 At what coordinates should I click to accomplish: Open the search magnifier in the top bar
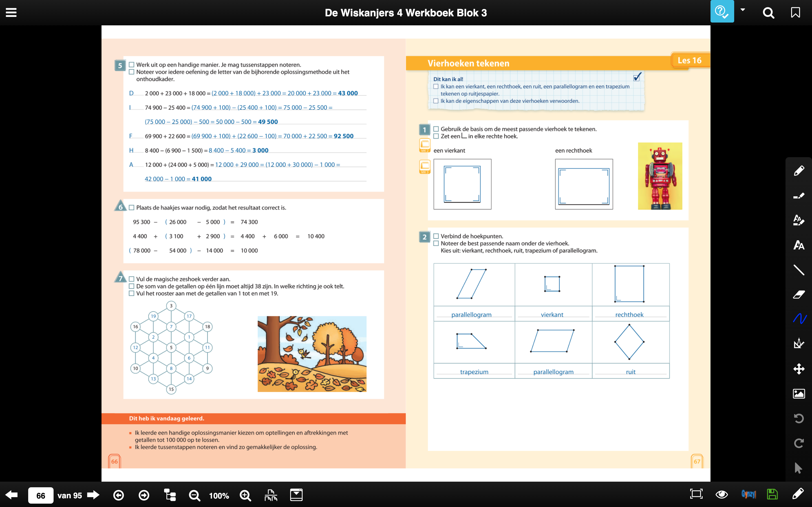click(x=768, y=13)
